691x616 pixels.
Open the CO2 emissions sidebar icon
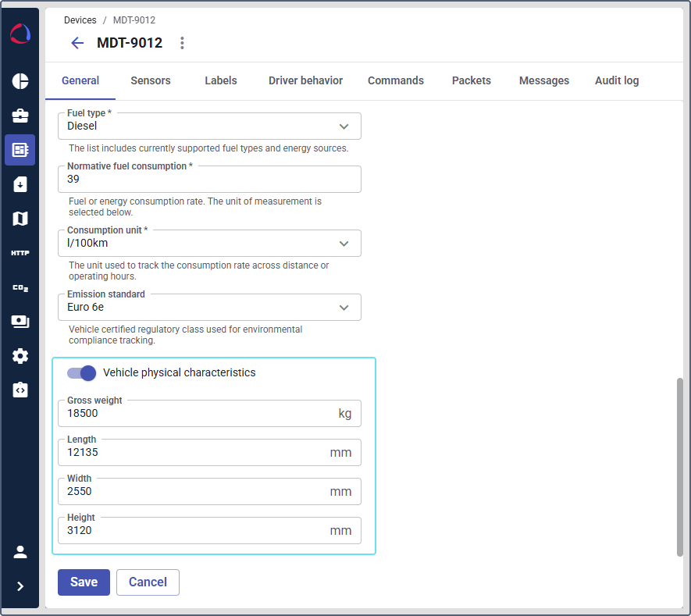tap(20, 287)
